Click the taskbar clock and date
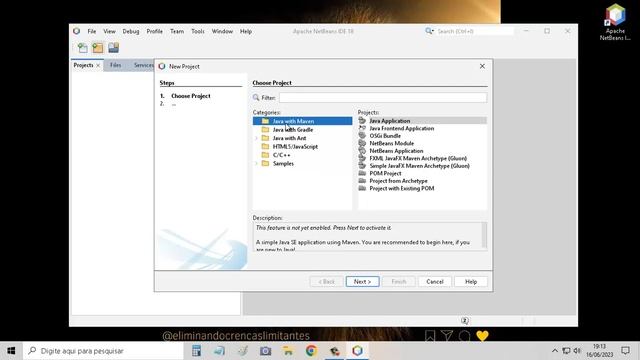 pos(600,351)
